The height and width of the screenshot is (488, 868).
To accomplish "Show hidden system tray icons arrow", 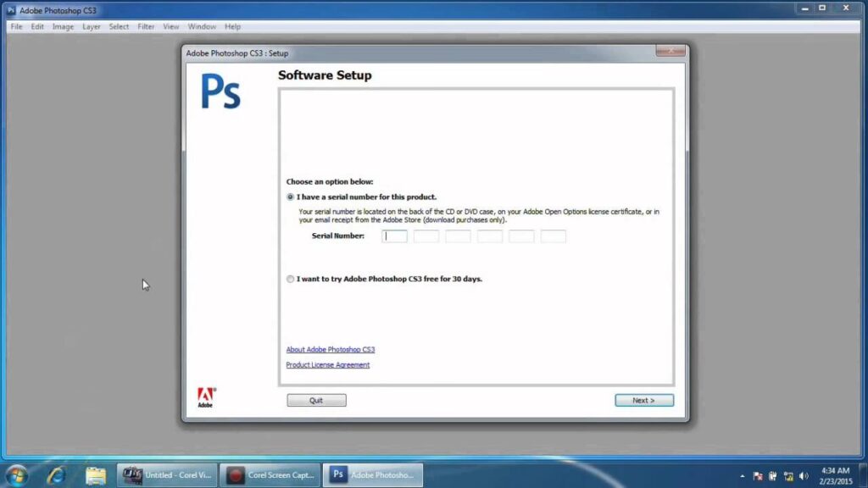I will (743, 475).
